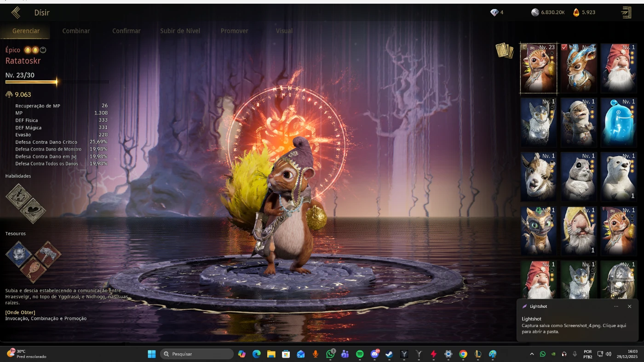
Task: Select the wolf head treasure icon
Action: [x=18, y=254]
